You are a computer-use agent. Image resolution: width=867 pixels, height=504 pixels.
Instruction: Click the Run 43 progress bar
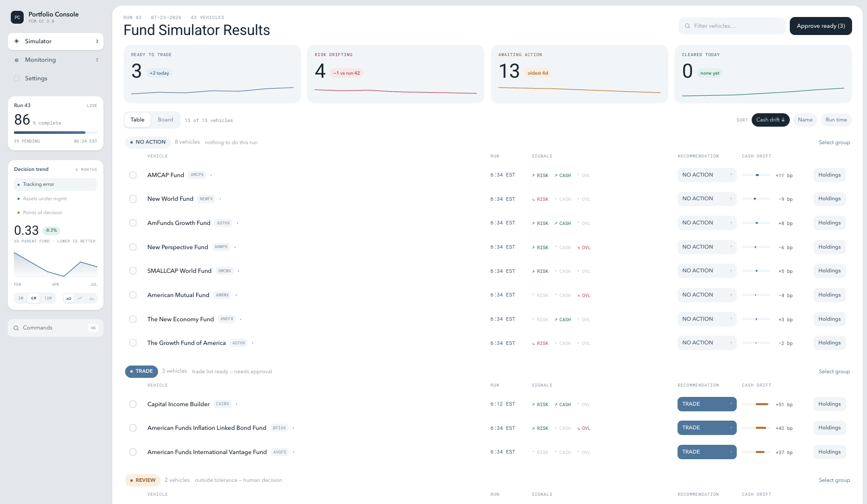[56, 133]
